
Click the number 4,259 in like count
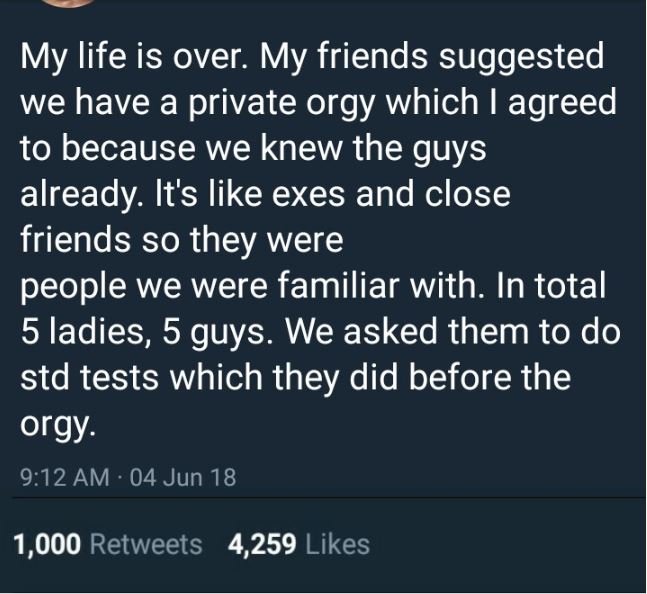tap(261, 544)
